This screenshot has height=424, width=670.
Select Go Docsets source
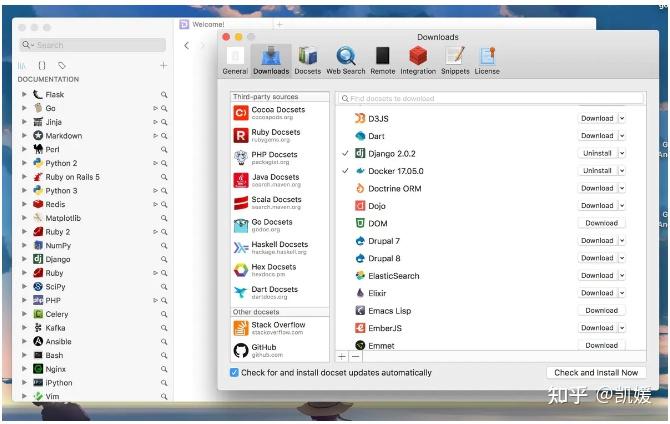pyautogui.click(x=280, y=225)
